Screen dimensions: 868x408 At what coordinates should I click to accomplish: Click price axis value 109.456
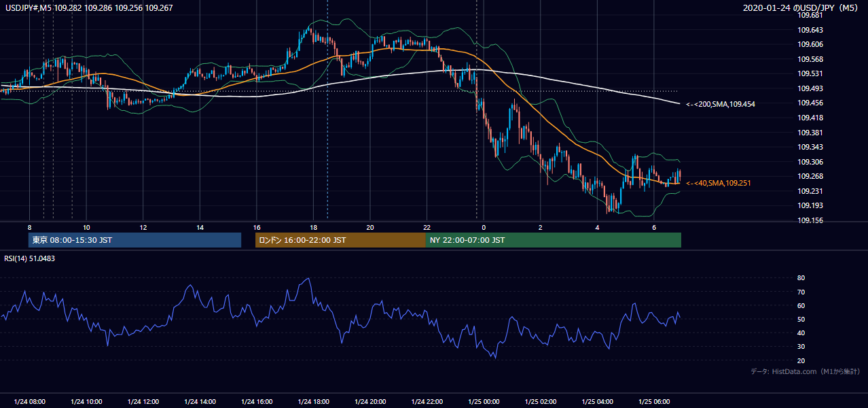coord(810,103)
